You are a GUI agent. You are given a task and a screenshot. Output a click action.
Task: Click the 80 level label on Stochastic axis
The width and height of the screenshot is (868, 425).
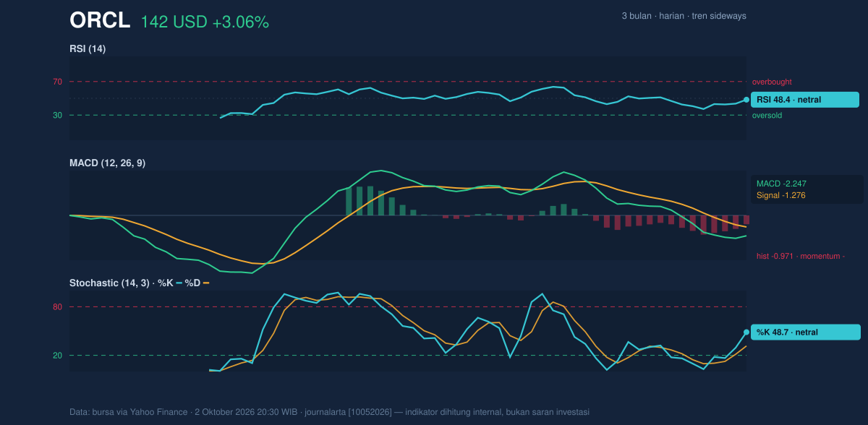tap(57, 307)
